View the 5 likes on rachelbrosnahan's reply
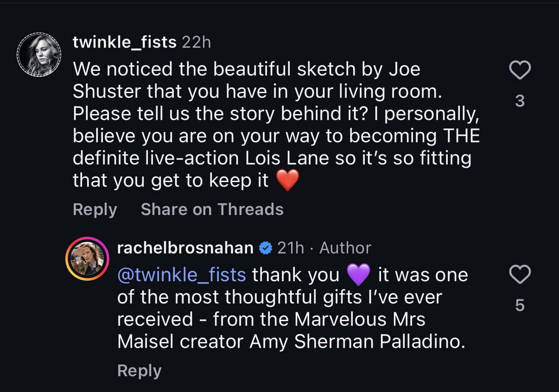559x392 pixels. [520, 305]
